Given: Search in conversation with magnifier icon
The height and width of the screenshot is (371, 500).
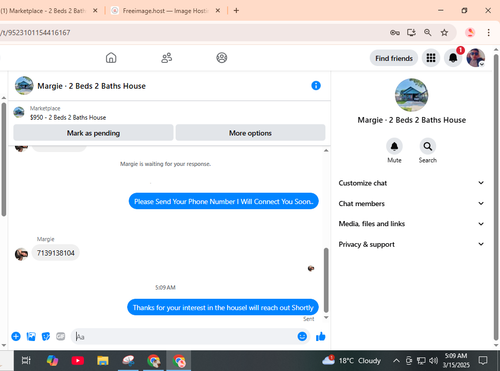Looking at the screenshot, I should pos(428,146).
